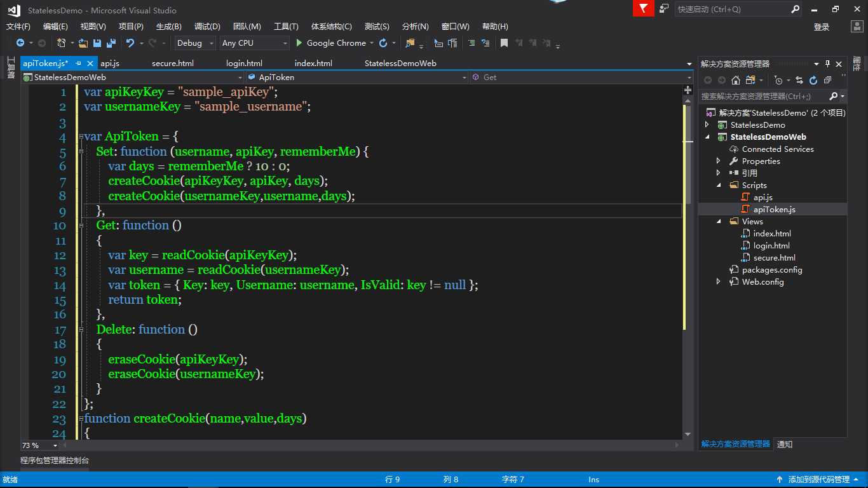Screen dimensions: 868x488
Task: Click Solution Explorer home icon
Action: click(736, 80)
